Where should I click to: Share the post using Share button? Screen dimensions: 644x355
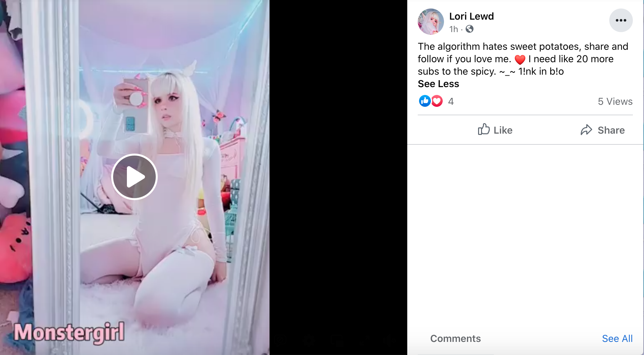click(x=602, y=130)
